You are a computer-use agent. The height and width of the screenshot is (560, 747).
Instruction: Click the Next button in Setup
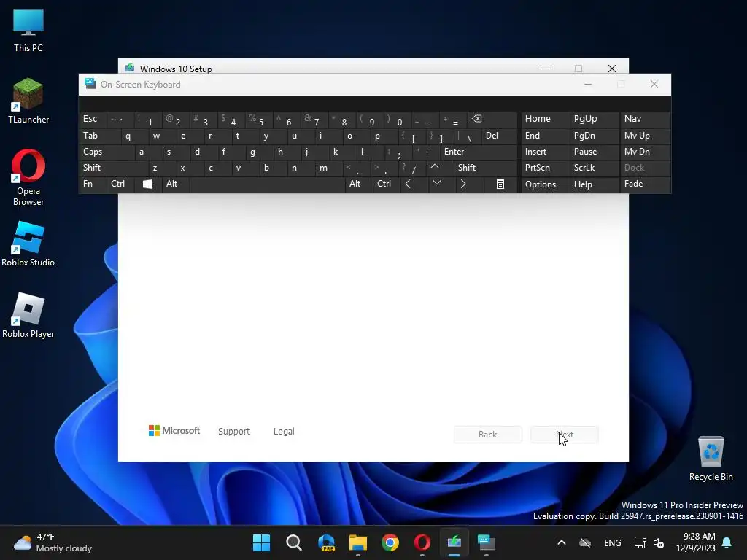click(565, 435)
